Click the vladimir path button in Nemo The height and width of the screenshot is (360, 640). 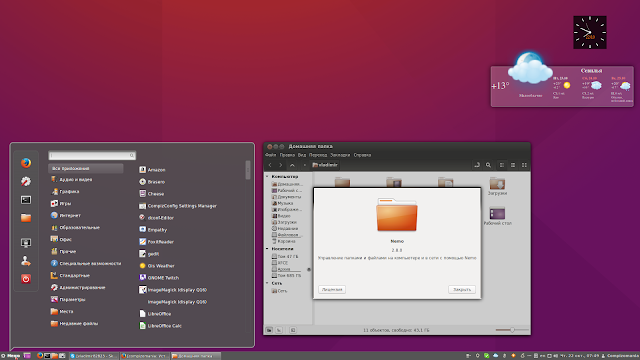(325, 165)
